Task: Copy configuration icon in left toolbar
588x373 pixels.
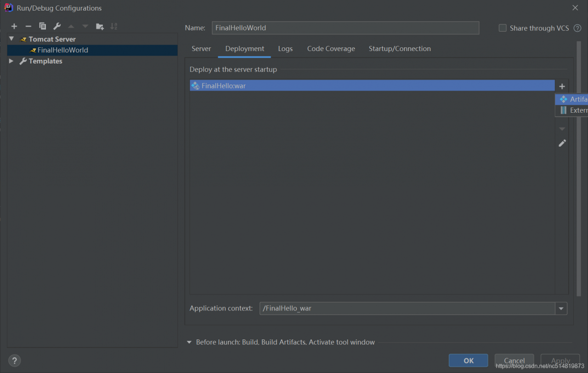Action: point(43,26)
